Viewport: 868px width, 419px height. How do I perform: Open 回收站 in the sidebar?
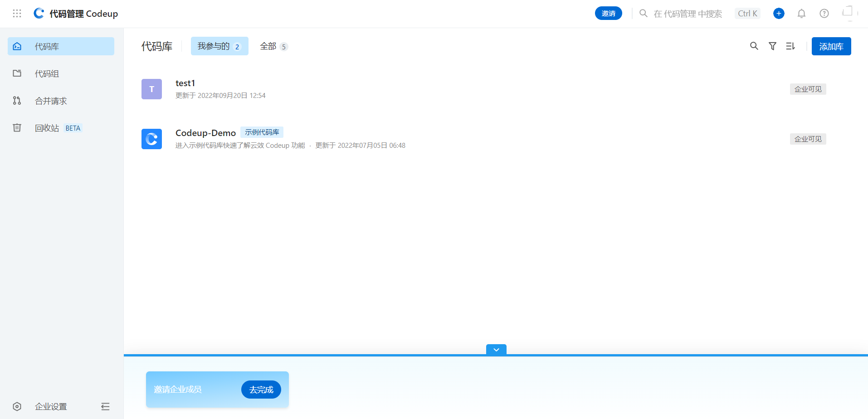[x=61, y=128]
